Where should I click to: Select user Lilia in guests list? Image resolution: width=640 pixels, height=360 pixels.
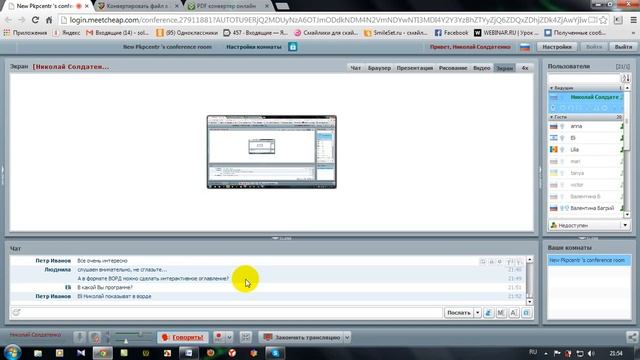coord(586,150)
